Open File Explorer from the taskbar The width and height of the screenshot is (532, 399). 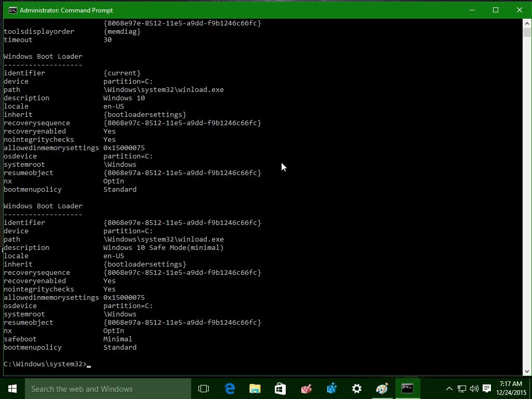coord(255,389)
